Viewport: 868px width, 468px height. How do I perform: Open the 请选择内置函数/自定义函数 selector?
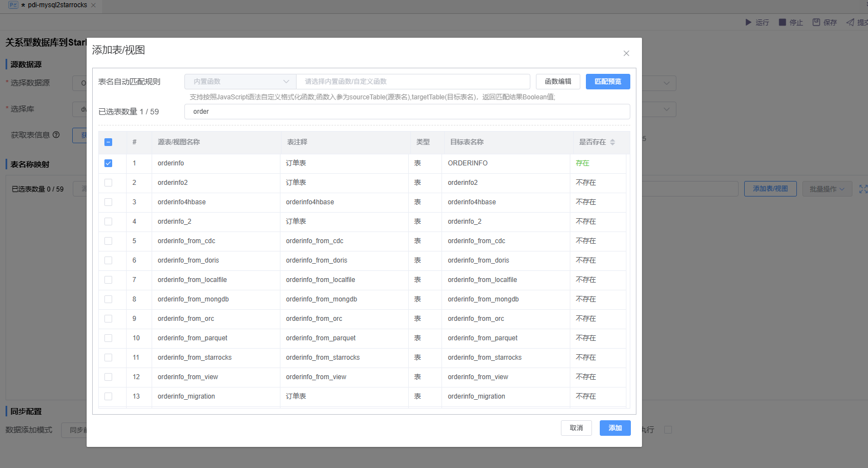413,82
